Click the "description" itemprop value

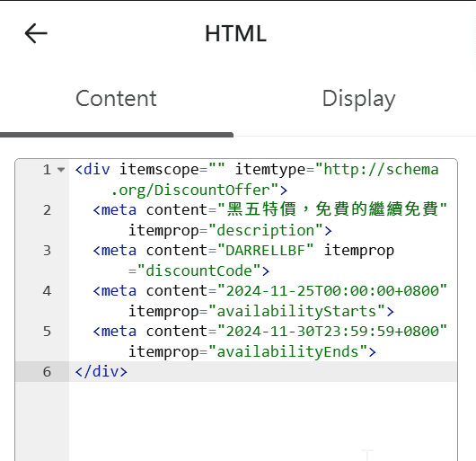click(x=266, y=230)
